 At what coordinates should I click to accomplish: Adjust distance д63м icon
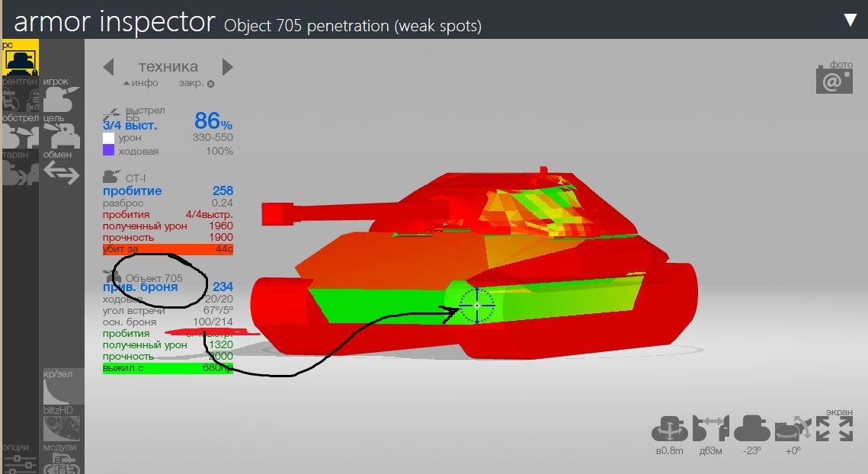pos(711,430)
